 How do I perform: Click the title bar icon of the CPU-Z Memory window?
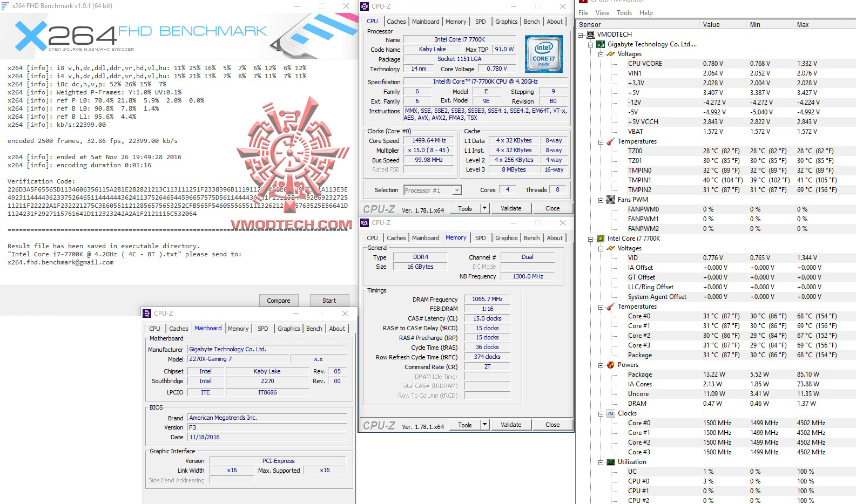pyautogui.click(x=365, y=223)
